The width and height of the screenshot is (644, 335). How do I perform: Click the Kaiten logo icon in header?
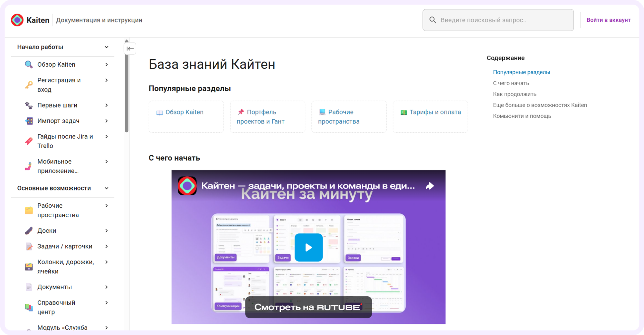click(x=17, y=20)
